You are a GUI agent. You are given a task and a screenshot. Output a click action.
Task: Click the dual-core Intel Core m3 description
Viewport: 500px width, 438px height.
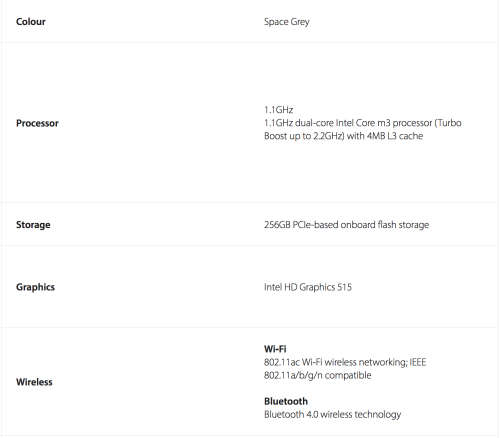363,123
